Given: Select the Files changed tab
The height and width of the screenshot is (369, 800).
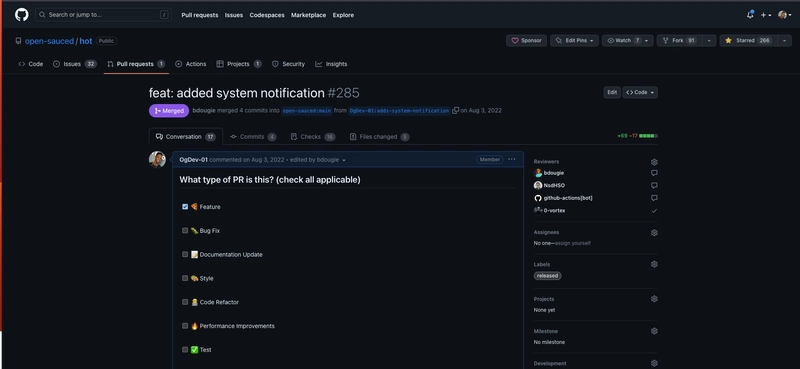Looking at the screenshot, I should pyautogui.click(x=379, y=137).
